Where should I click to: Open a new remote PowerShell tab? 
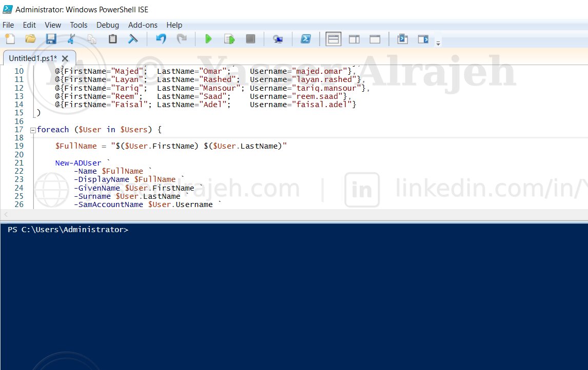point(278,39)
